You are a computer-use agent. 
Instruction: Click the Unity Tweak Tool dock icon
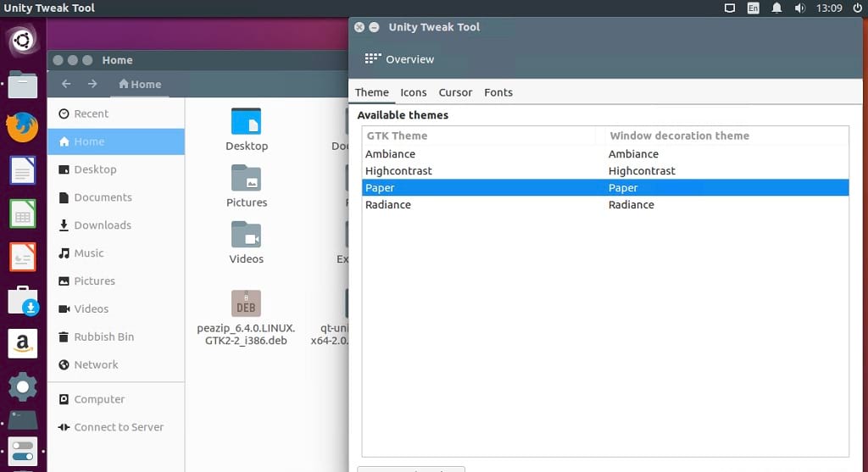pos(23,451)
